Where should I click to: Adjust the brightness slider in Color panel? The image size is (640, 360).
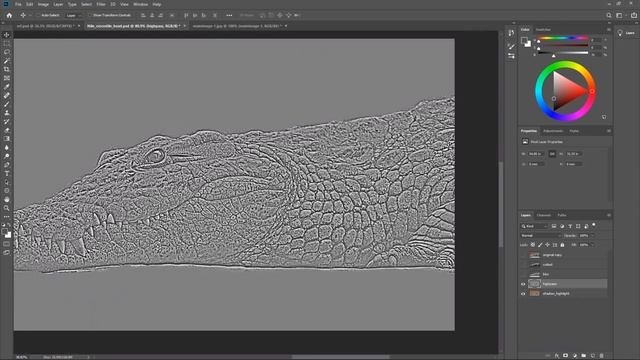563,53
